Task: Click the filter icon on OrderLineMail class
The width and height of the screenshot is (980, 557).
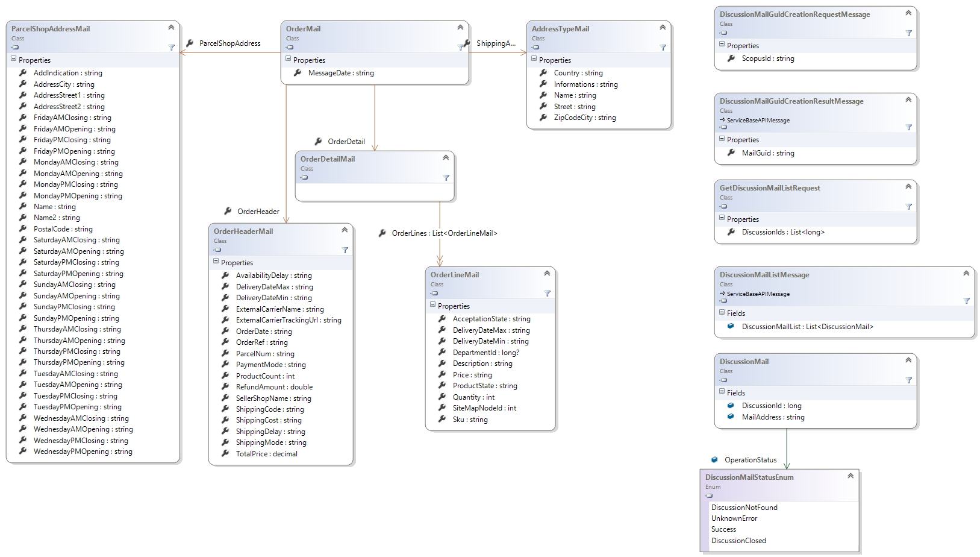Action: click(x=548, y=294)
